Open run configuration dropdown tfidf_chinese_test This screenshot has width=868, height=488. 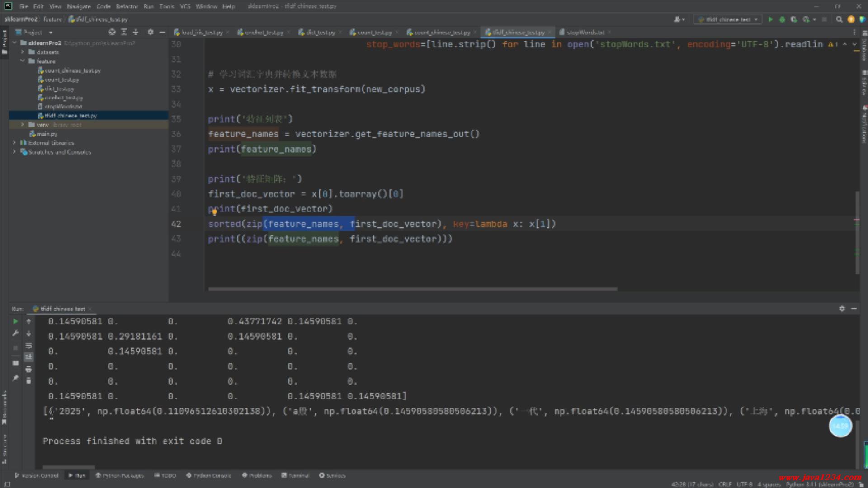728,19
